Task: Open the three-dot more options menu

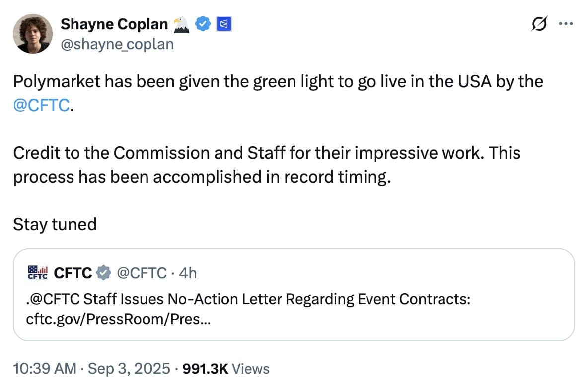Action: point(566,23)
